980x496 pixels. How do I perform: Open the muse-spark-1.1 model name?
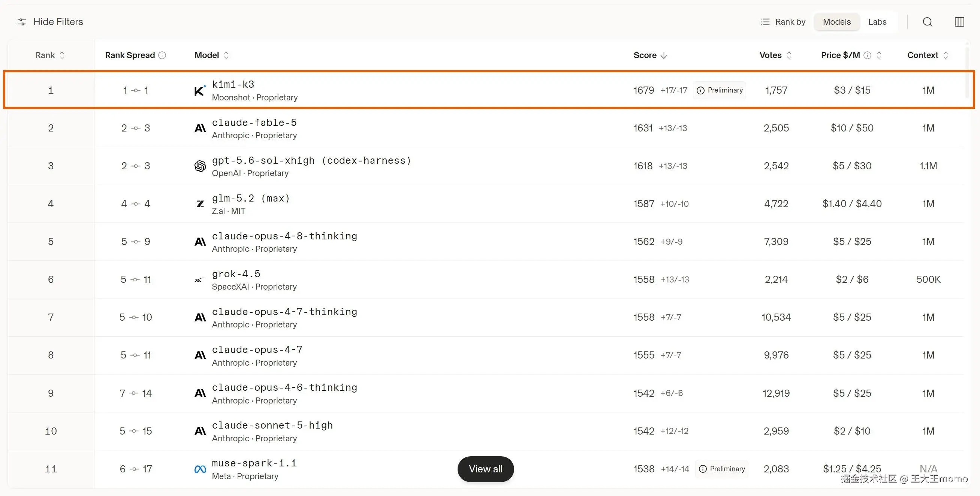click(x=254, y=463)
